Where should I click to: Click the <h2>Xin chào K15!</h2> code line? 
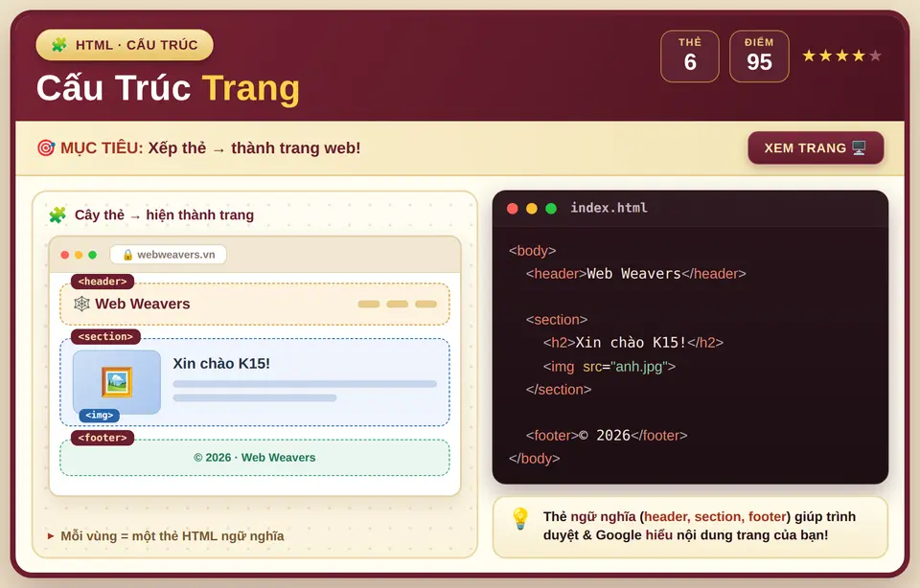point(633,343)
